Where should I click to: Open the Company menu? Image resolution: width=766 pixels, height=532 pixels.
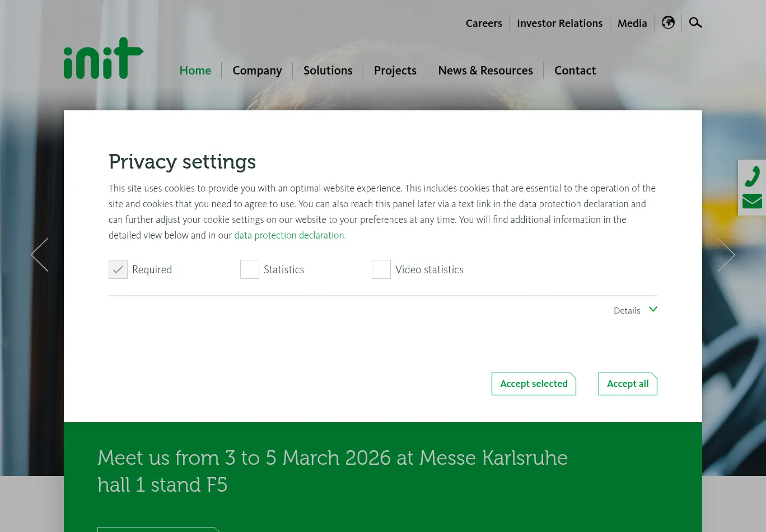257,71
